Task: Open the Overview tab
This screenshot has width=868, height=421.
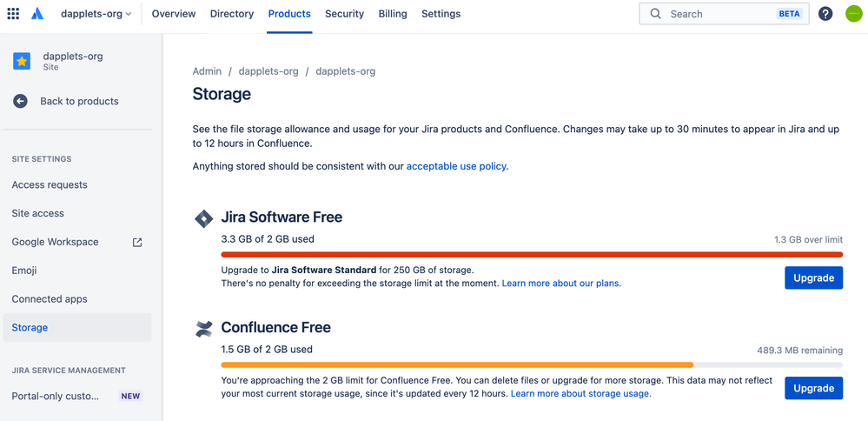Action: point(174,14)
